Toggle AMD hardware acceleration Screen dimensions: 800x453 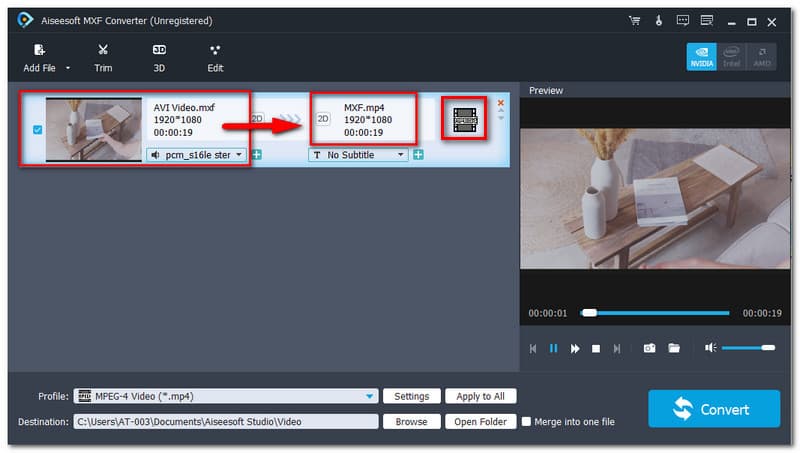tap(762, 57)
